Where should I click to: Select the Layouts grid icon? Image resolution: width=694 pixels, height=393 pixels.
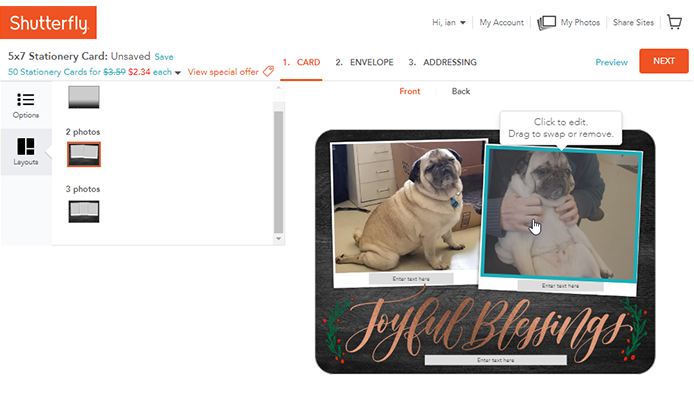(26, 146)
